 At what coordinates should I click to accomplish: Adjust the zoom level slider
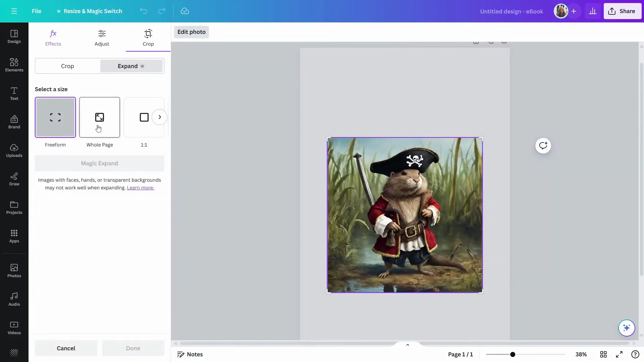coord(513,354)
